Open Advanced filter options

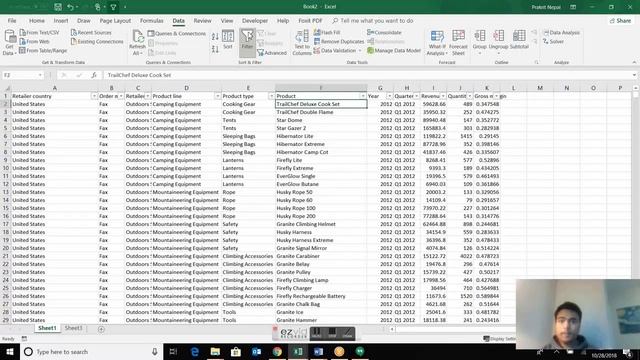272,53
